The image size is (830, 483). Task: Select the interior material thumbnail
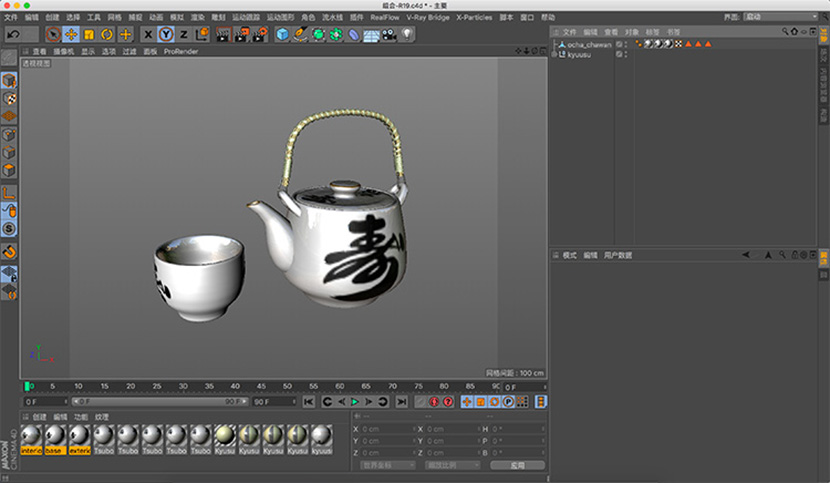click(x=31, y=436)
